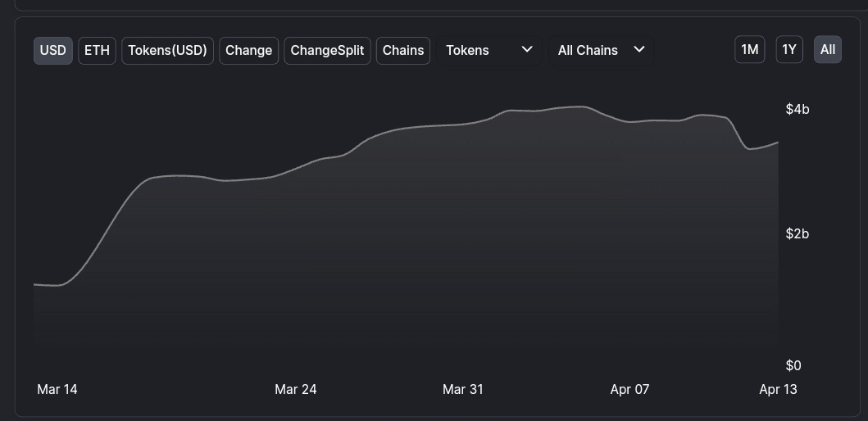Toggle the ChangeSplit chart view

click(327, 50)
